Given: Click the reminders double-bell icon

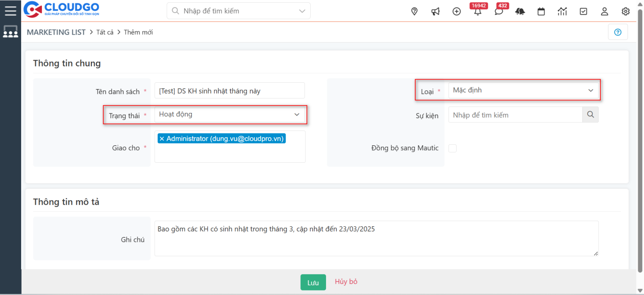Looking at the screenshot, I should tap(520, 11).
